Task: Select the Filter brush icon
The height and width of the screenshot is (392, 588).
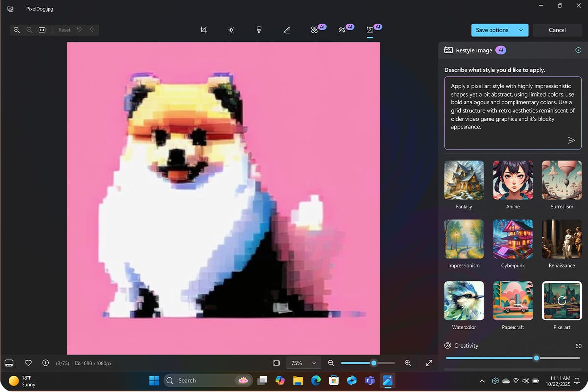Action: click(x=259, y=30)
